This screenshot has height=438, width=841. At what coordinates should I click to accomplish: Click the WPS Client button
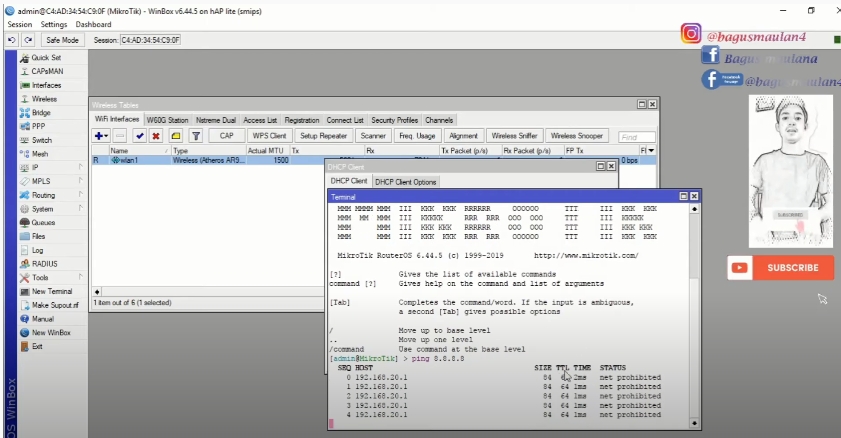(269, 136)
